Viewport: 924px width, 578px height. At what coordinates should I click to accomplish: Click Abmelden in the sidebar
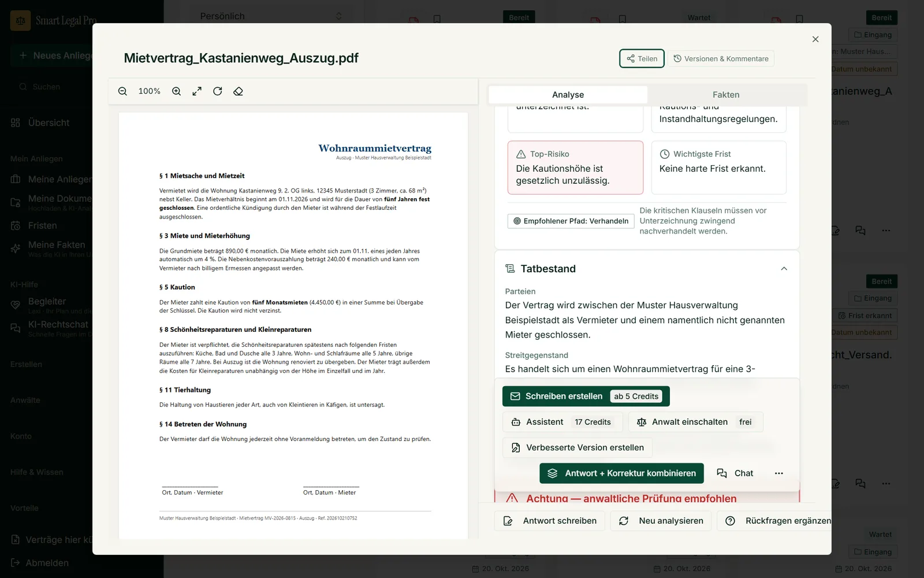(x=47, y=563)
